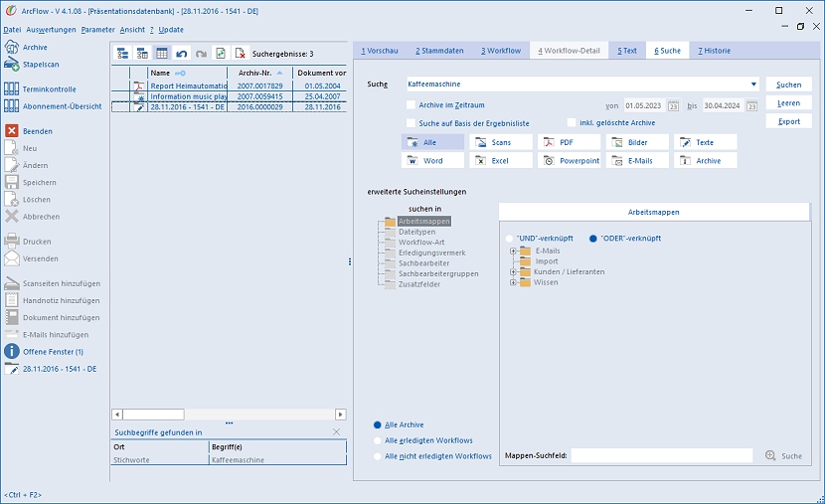Select the "UND"-verknüpft radio button
The width and height of the screenshot is (825, 504).
tap(509, 239)
